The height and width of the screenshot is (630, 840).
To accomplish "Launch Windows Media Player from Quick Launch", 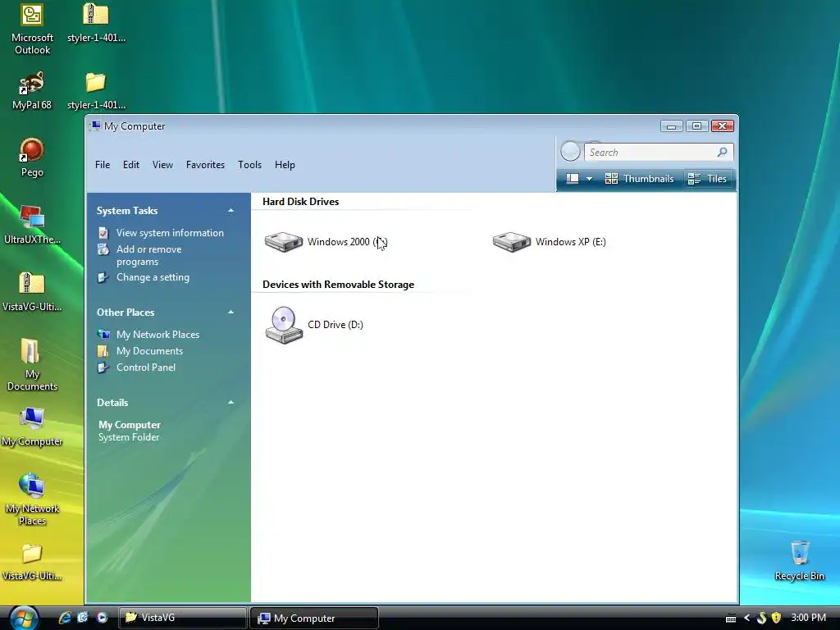I will (x=102, y=618).
